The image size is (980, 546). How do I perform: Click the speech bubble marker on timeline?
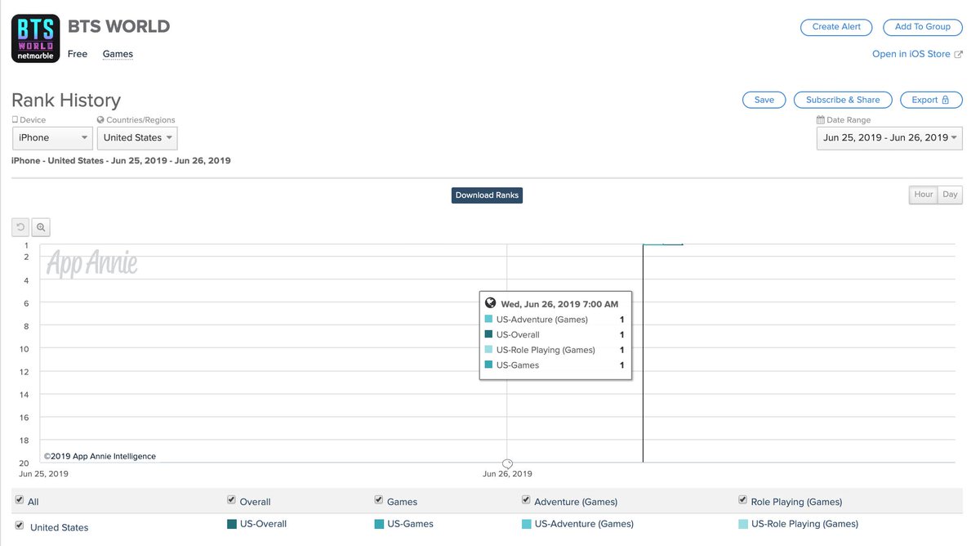507,463
